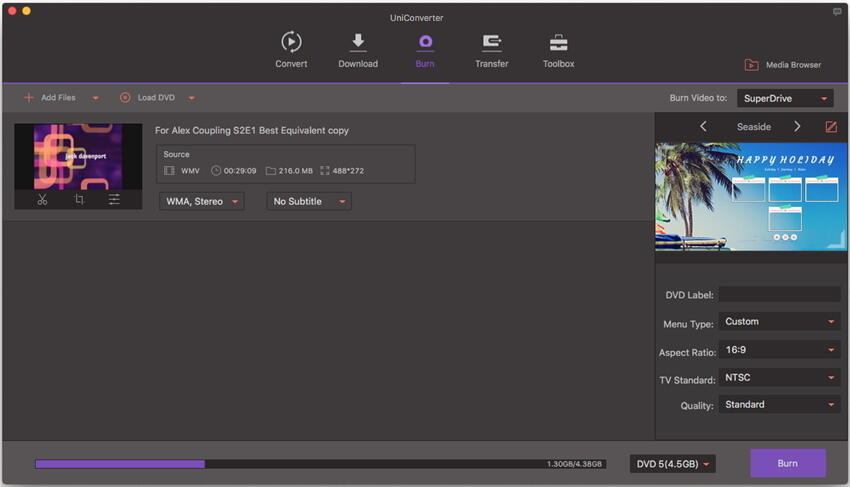Click the yellow minimize window button
The height and width of the screenshot is (487, 850).
pyautogui.click(x=26, y=11)
